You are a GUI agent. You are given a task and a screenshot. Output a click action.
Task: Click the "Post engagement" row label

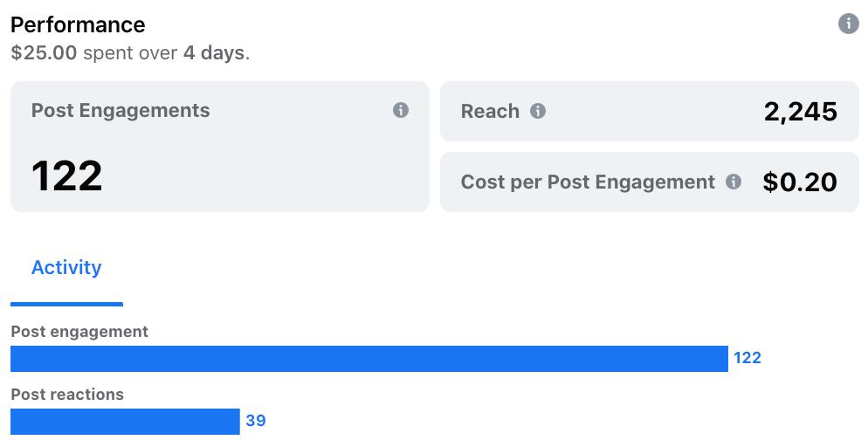pos(79,332)
